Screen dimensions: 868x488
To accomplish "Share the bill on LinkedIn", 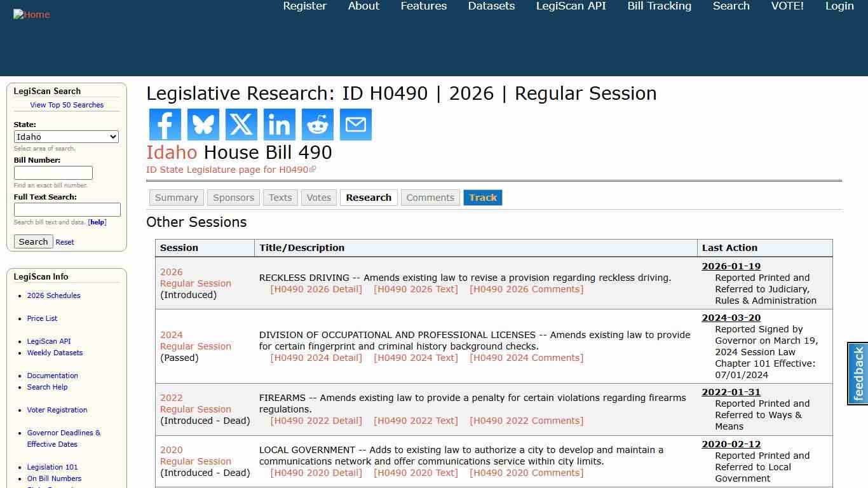I will [279, 125].
